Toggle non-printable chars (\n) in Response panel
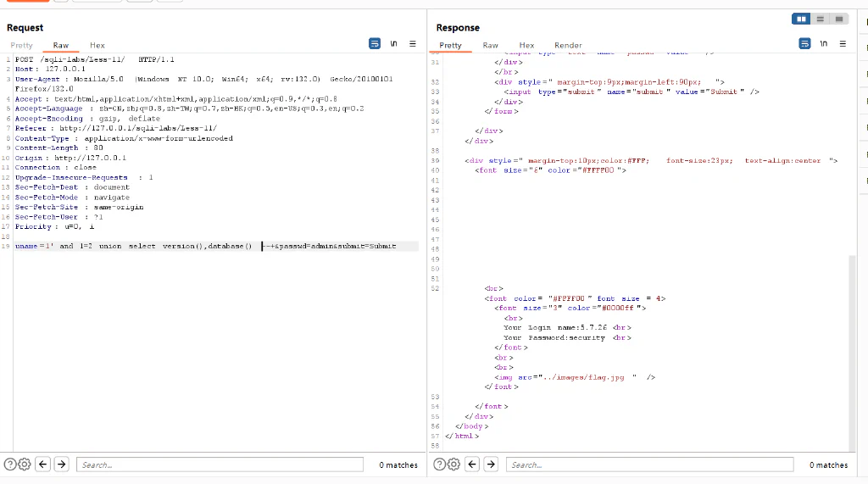 click(824, 43)
